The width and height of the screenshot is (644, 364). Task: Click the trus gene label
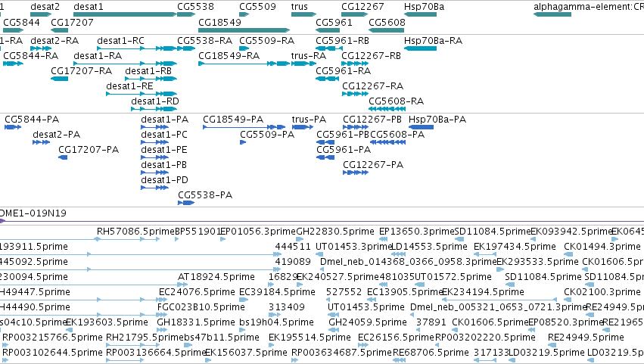point(300,7)
